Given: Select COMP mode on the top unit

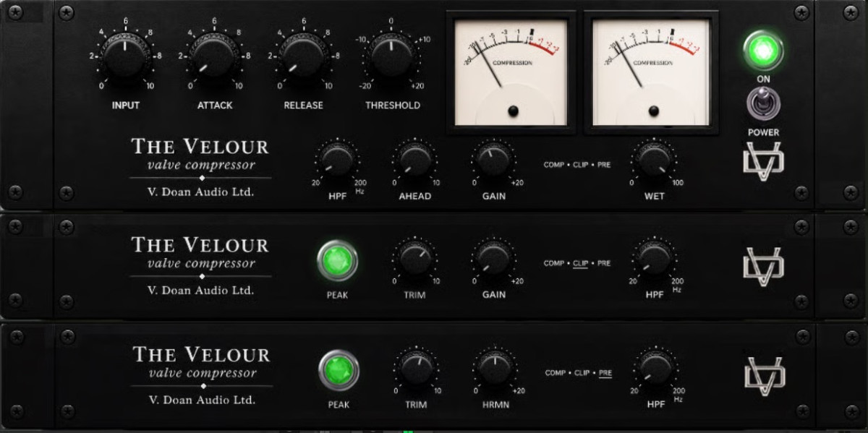Looking at the screenshot, I should [555, 165].
